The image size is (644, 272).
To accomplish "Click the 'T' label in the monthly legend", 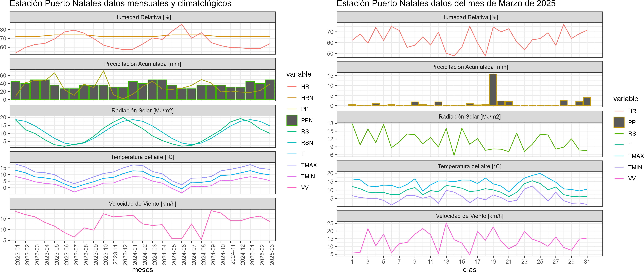I will [x=303, y=154].
